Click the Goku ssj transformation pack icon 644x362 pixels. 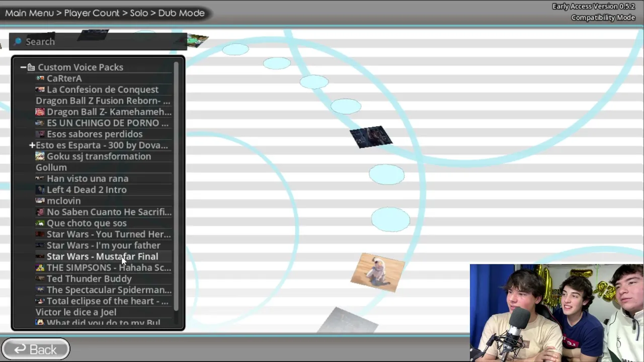coord(40,156)
